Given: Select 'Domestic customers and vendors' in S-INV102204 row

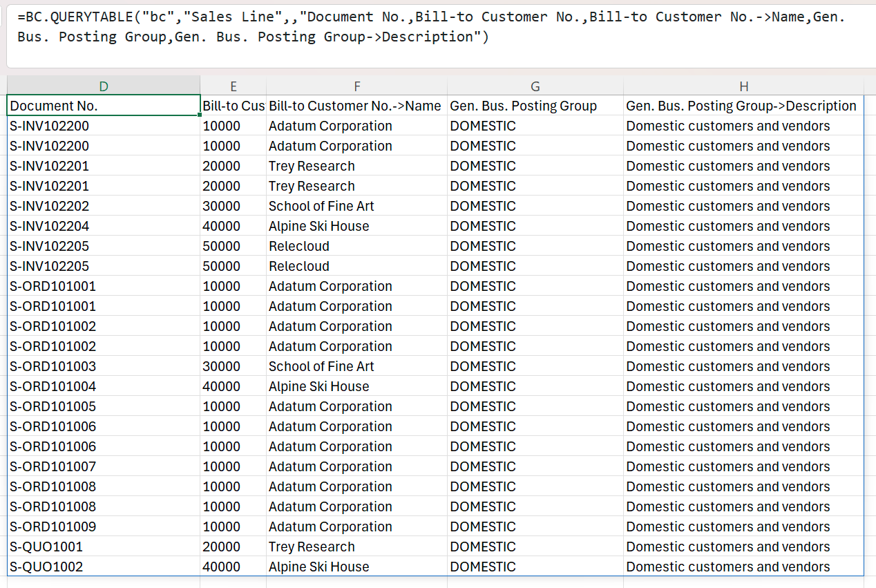Looking at the screenshot, I should (x=743, y=226).
